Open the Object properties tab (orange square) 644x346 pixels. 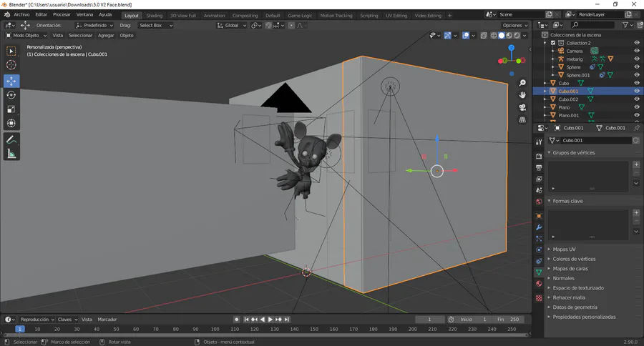(x=539, y=216)
